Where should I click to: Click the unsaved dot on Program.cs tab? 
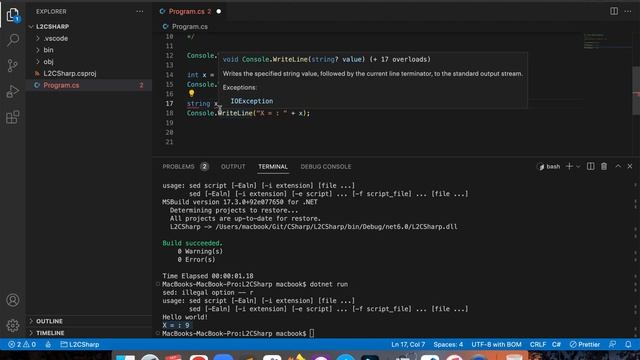pyautogui.click(x=219, y=11)
